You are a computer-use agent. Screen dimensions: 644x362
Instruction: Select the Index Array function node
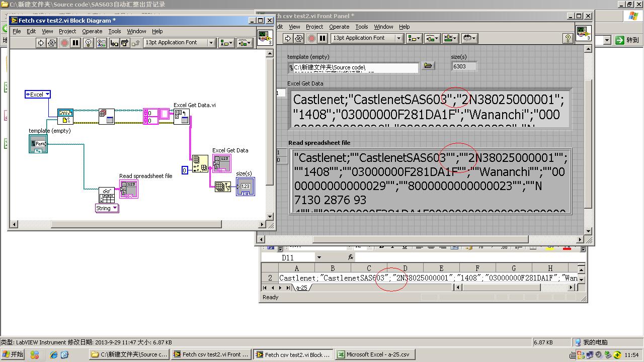(200, 164)
